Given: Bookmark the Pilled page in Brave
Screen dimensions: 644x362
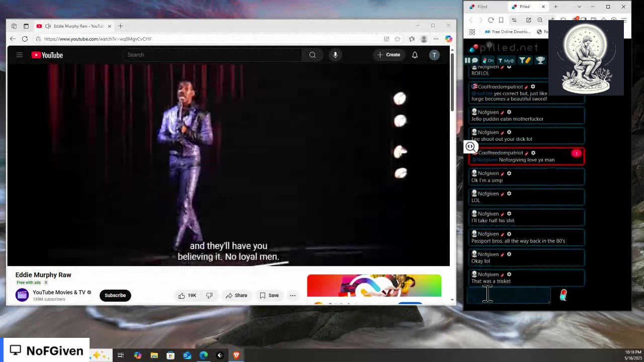Looking at the screenshot, I should coord(501,20).
